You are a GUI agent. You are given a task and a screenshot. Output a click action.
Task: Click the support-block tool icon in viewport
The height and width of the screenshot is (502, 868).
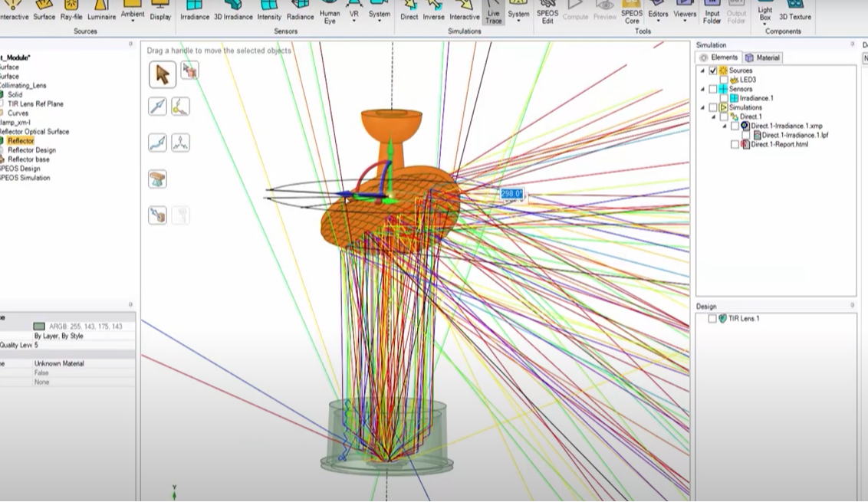(157, 179)
